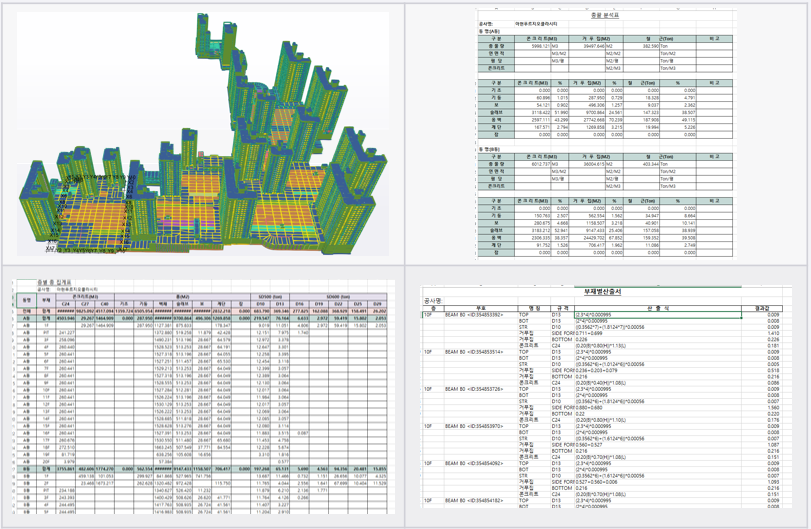The width and height of the screenshot is (811, 529).
Task: Select the green-bordered formula cell (2.3*4)*0.000995
Action: 657,314
